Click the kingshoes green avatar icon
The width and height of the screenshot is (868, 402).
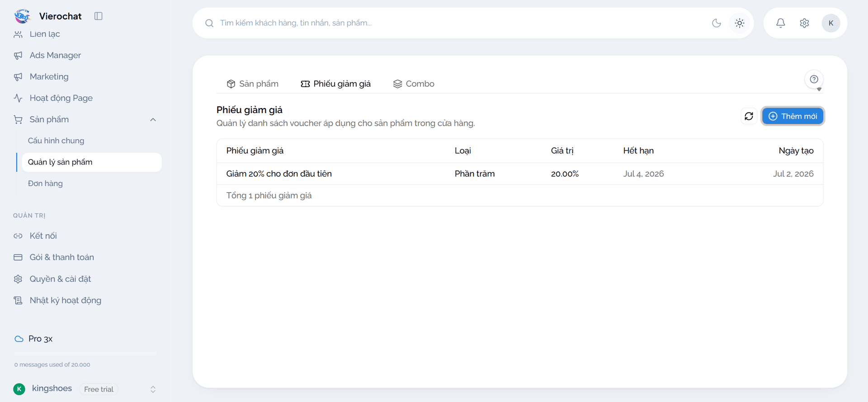[19, 389]
